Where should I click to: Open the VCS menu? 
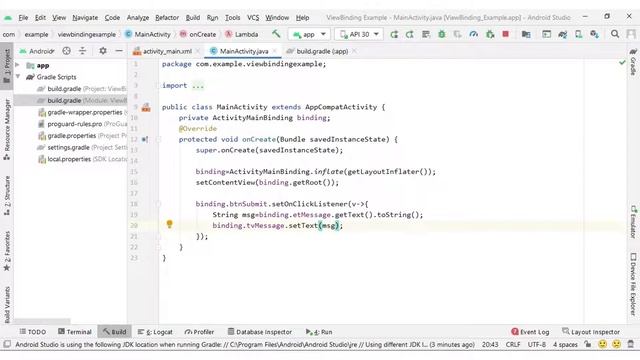[253, 18]
